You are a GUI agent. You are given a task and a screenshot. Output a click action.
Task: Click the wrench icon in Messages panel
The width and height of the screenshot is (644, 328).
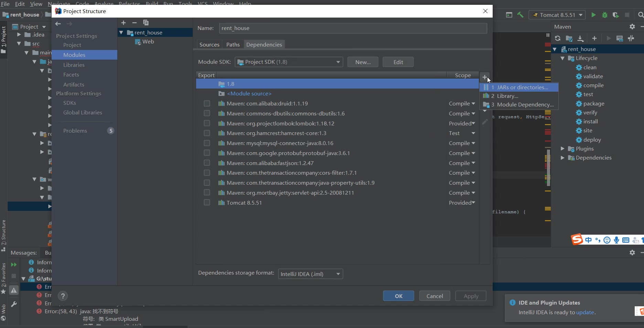click(x=14, y=304)
